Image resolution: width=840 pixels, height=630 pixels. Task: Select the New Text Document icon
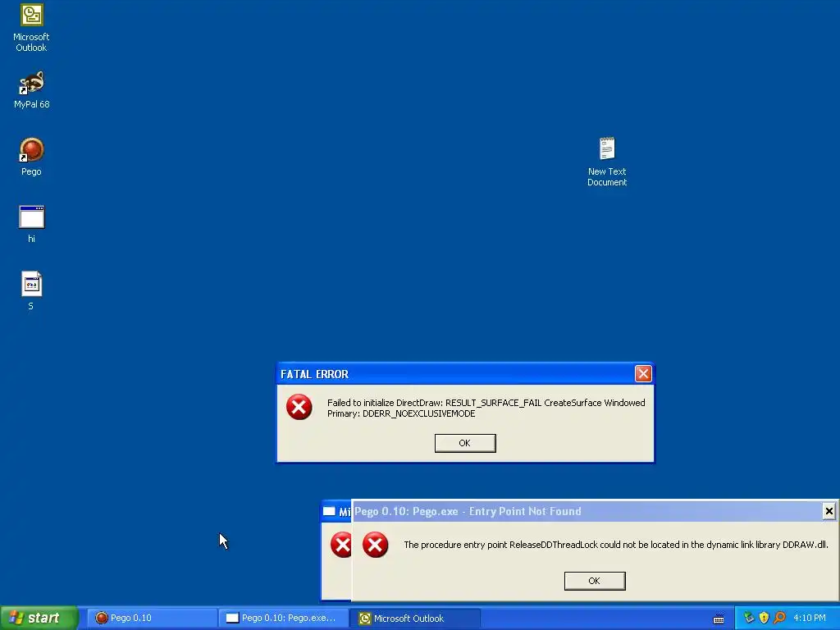(607, 162)
